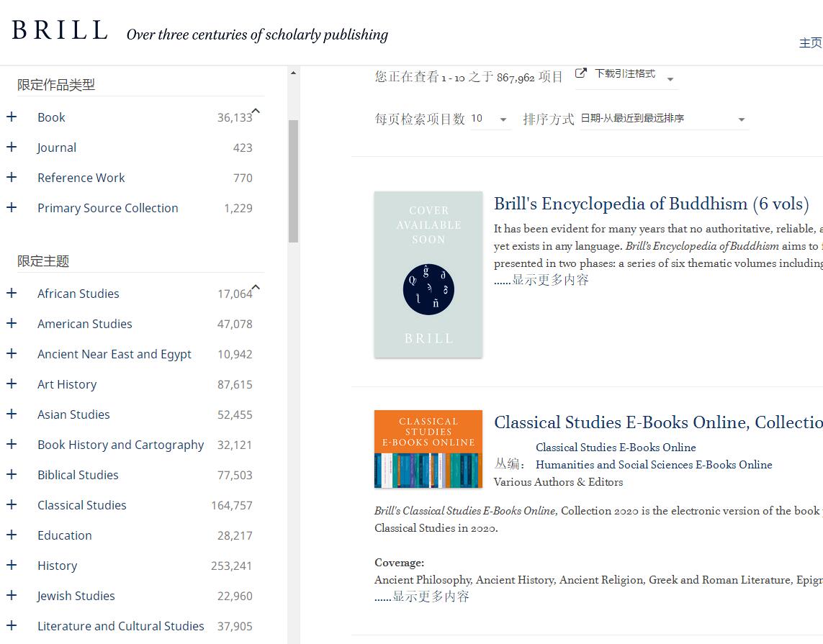The height and width of the screenshot is (644, 823).
Task: Select Biblical Studies subject
Action: [x=78, y=475]
